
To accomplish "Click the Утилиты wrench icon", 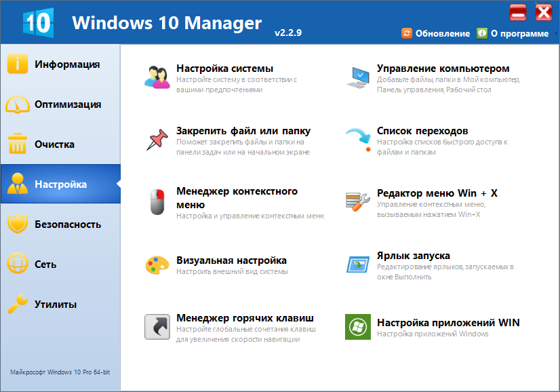I will pyautogui.click(x=17, y=304).
